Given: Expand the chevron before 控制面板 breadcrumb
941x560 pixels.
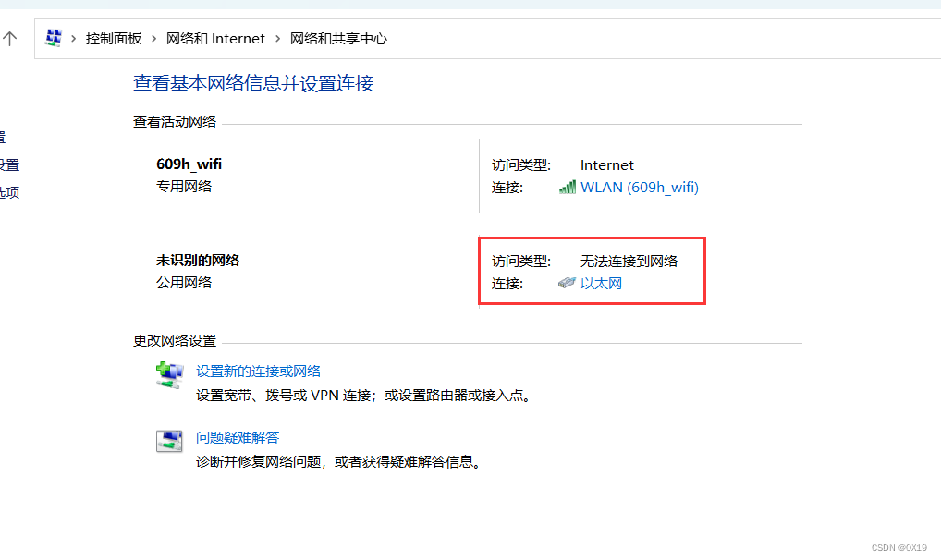Looking at the screenshot, I should click(x=76, y=39).
